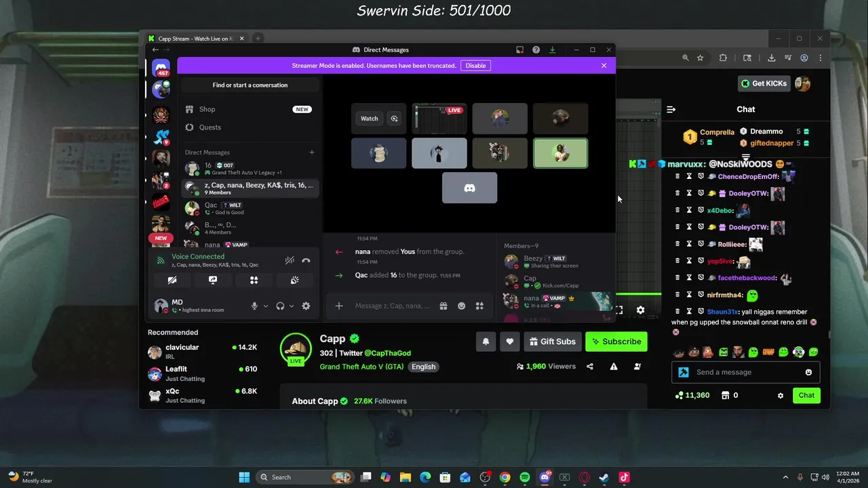Open Kick chat settings gear

point(781,395)
